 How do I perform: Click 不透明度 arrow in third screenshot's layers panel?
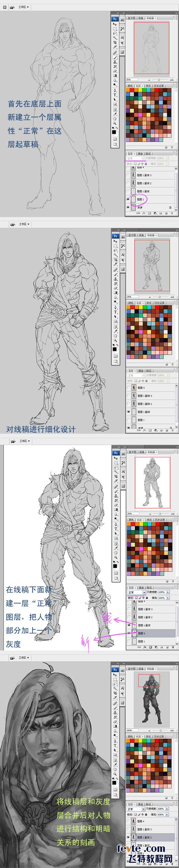(168, 592)
